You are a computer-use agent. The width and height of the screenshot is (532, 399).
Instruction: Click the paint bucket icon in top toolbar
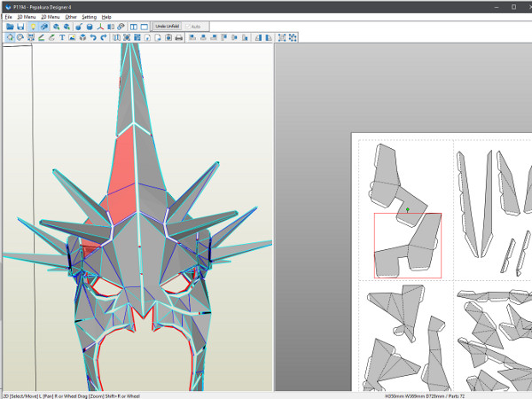click(x=78, y=27)
